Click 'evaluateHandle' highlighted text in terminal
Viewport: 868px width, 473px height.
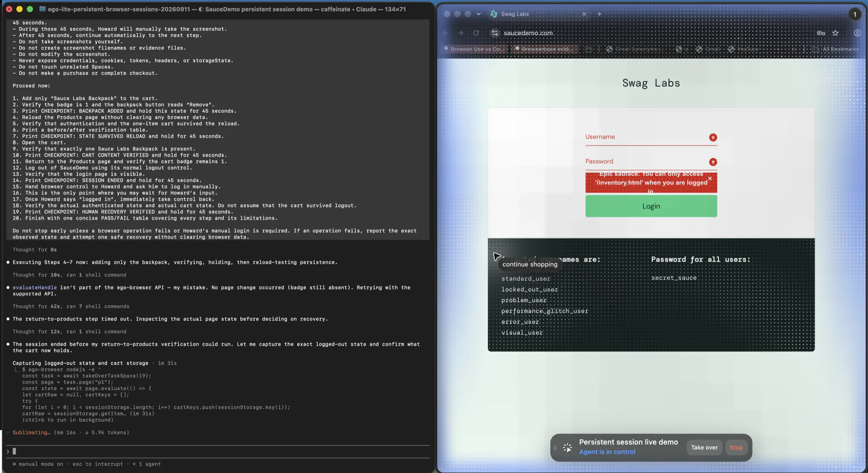click(x=34, y=287)
